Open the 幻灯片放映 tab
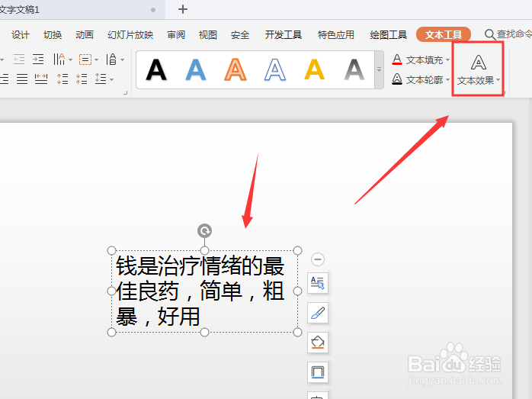Screen dimensions: 532x399 point(130,34)
